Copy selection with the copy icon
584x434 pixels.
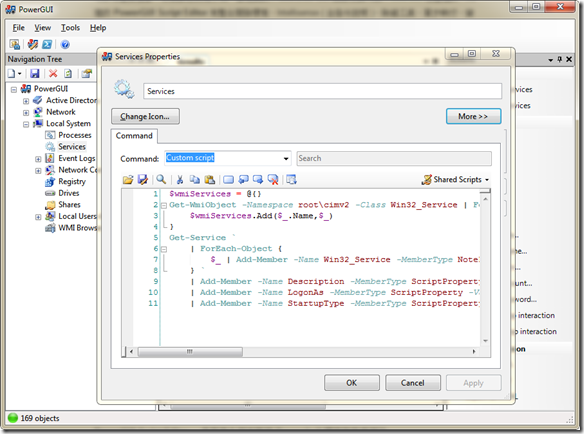194,180
